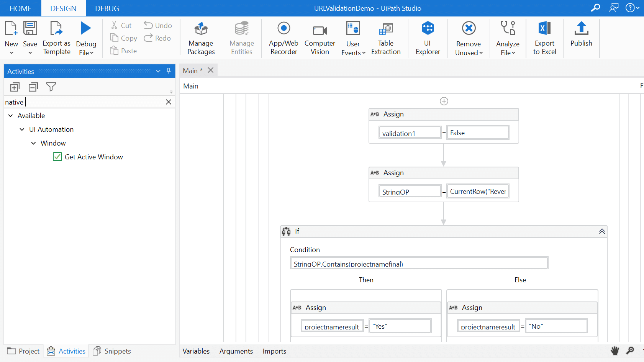Select Table Extraction
Viewport: 644px width, 362px height.
386,38
